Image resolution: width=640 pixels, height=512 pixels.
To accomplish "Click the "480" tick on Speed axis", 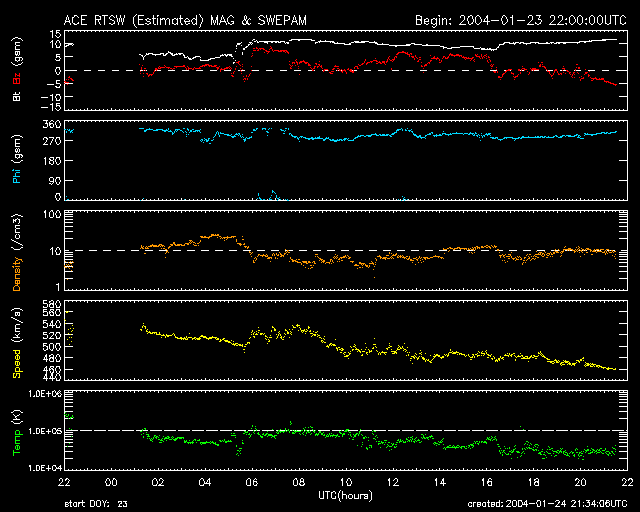I will [x=53, y=358].
